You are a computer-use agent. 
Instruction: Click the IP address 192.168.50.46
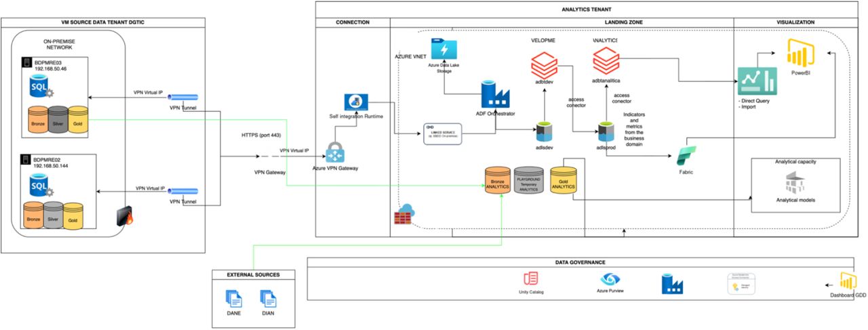point(51,69)
